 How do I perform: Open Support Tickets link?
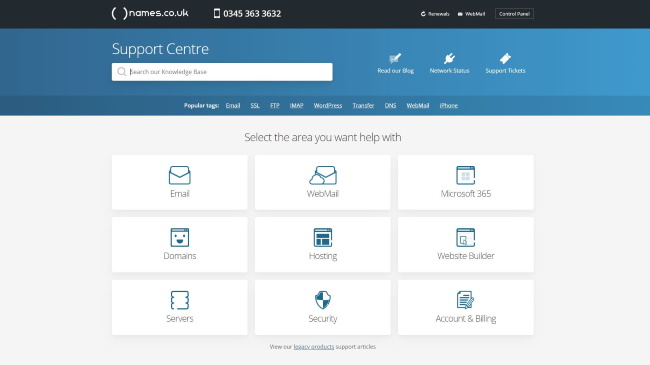[x=505, y=71]
